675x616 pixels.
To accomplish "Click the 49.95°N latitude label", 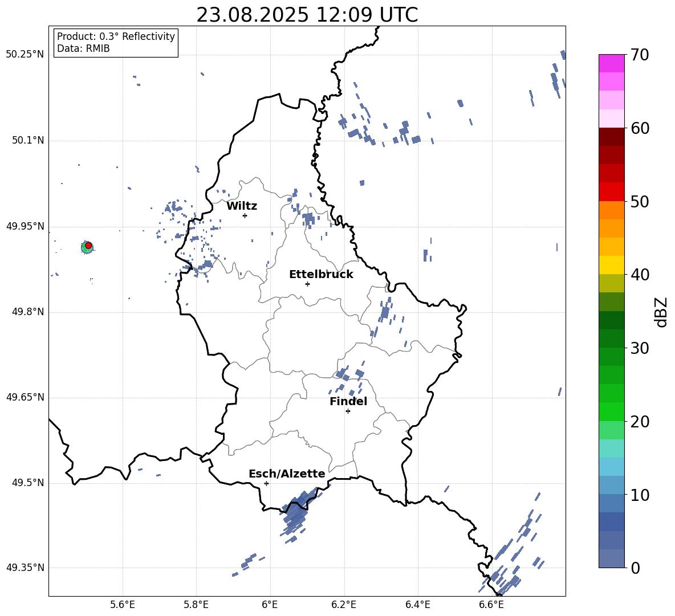I will pos(25,226).
